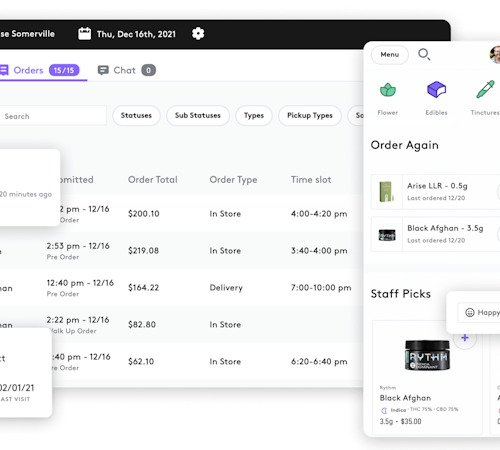
Task: Click the 6:20-6:40 pm time slot
Action: (319, 362)
